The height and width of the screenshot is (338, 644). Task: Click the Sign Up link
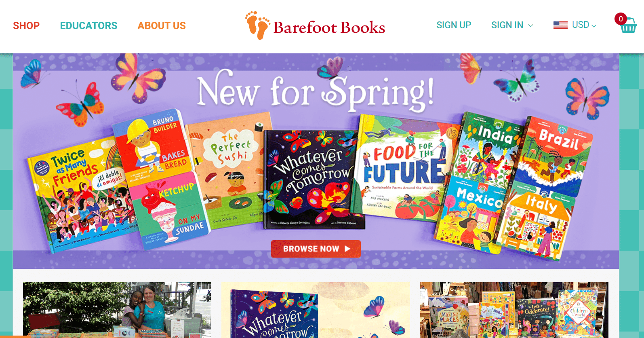tap(454, 25)
